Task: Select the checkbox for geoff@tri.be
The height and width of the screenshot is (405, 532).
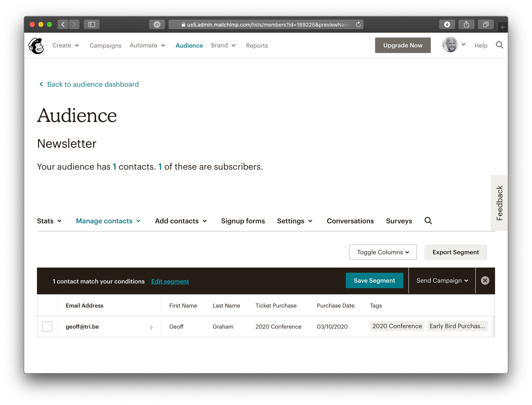Action: [47, 327]
